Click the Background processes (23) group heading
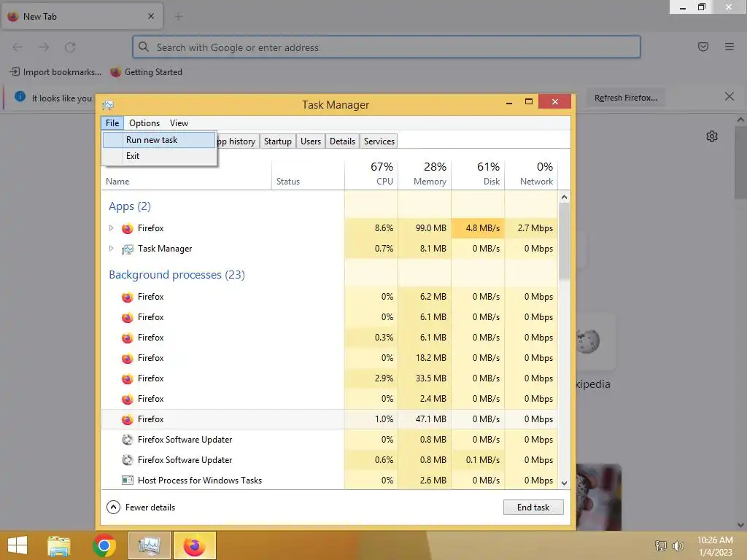The height and width of the screenshot is (560, 747). [177, 275]
